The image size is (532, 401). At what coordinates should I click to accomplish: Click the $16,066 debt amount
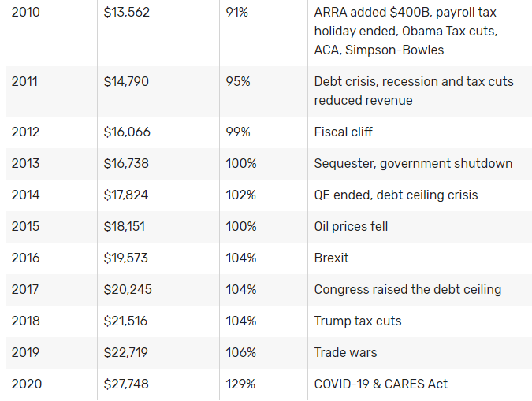(126, 132)
